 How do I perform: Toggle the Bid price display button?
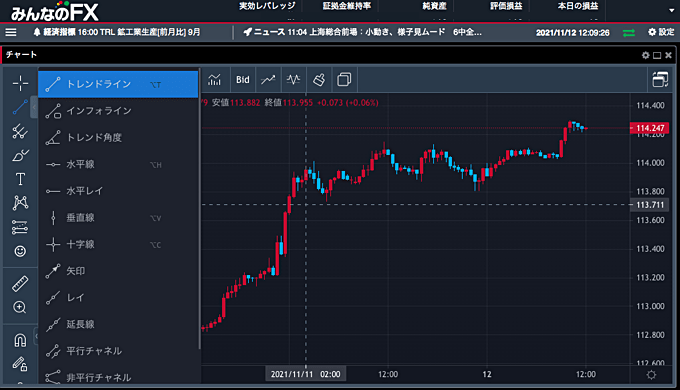coord(243,80)
